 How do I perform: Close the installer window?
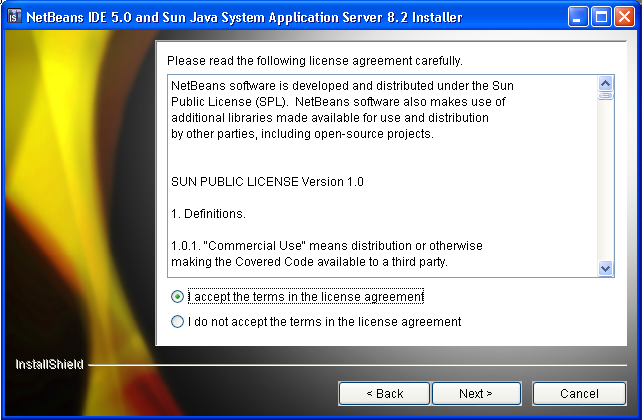click(x=624, y=17)
